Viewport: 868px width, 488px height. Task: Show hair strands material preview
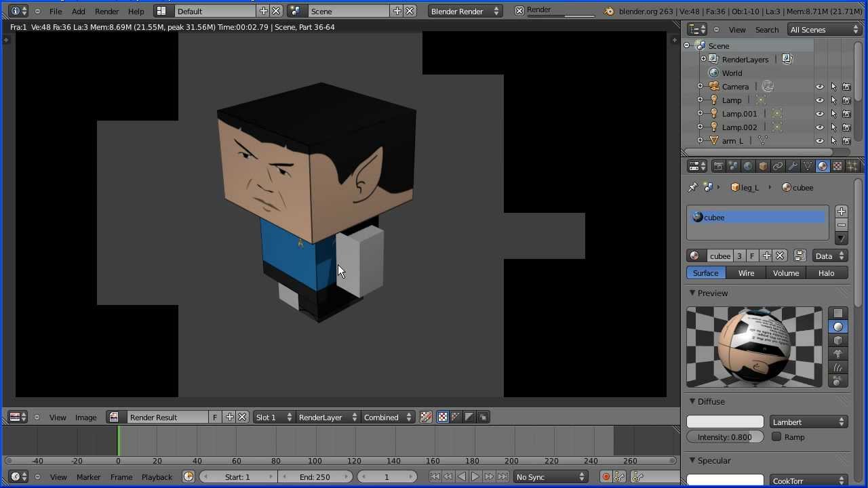click(838, 367)
